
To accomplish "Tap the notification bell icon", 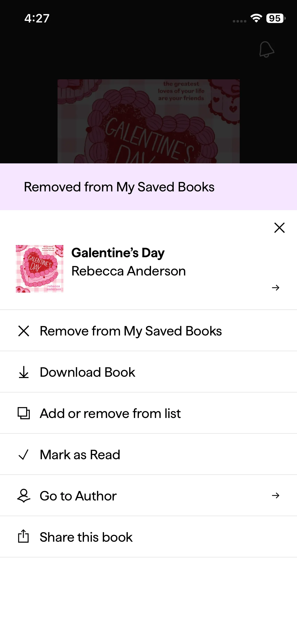I will pyautogui.click(x=267, y=49).
